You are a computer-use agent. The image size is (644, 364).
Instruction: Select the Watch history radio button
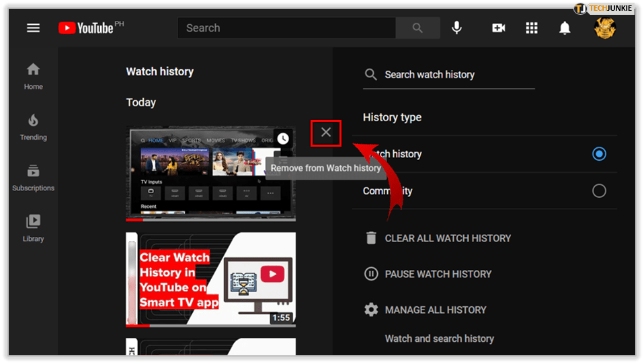tap(598, 154)
